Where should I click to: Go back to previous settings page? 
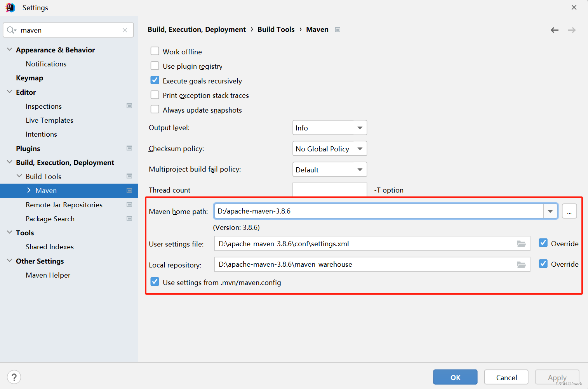point(555,30)
